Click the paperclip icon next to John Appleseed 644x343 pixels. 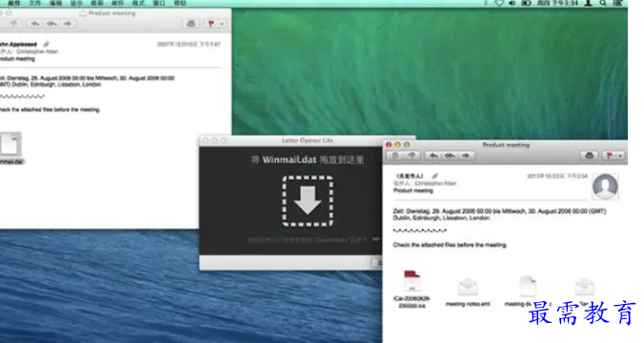click(47, 44)
